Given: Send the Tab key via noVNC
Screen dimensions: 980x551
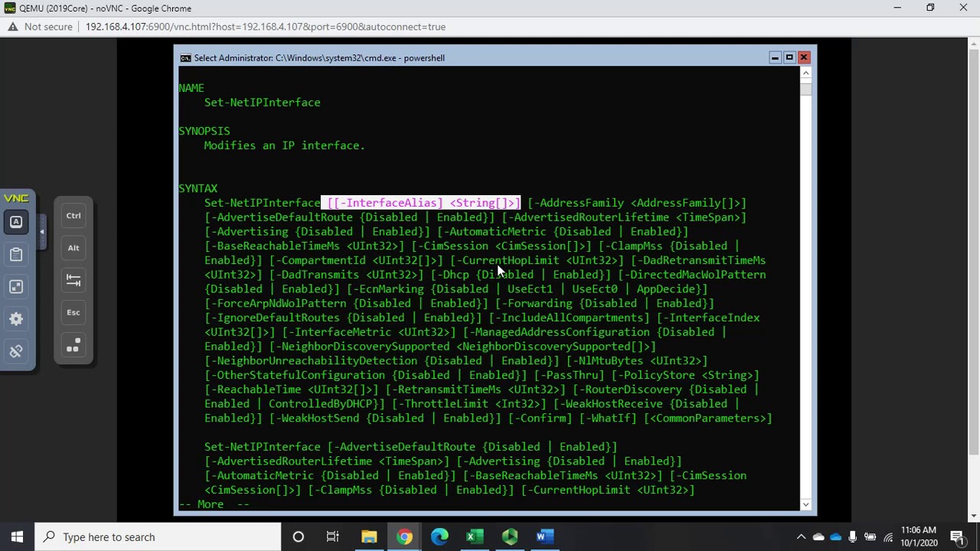Looking at the screenshot, I should coord(73,280).
